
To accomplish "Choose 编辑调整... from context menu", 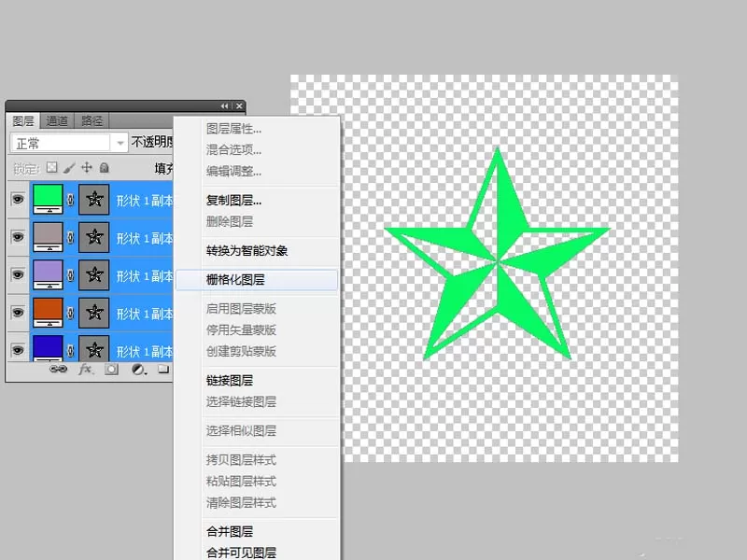I will coord(257,172).
